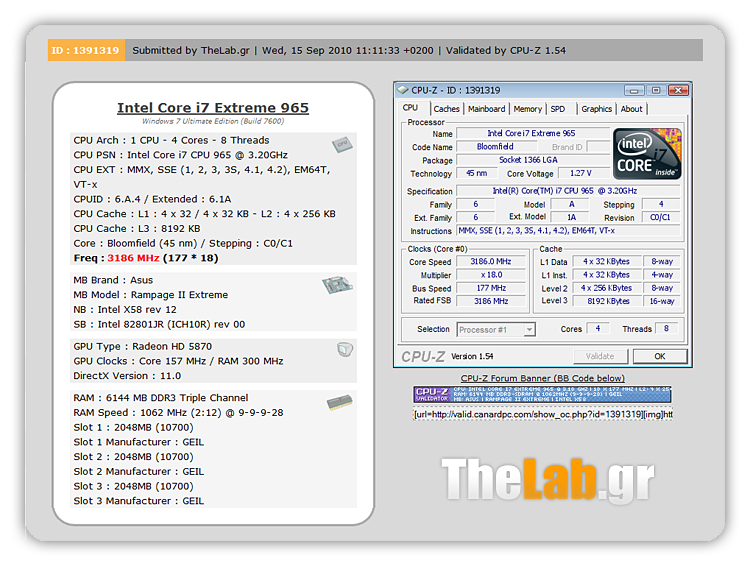
Task: Click the Threads value 8
Action: tap(666, 329)
